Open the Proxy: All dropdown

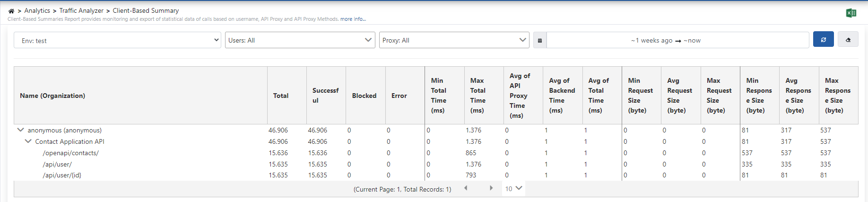454,40
